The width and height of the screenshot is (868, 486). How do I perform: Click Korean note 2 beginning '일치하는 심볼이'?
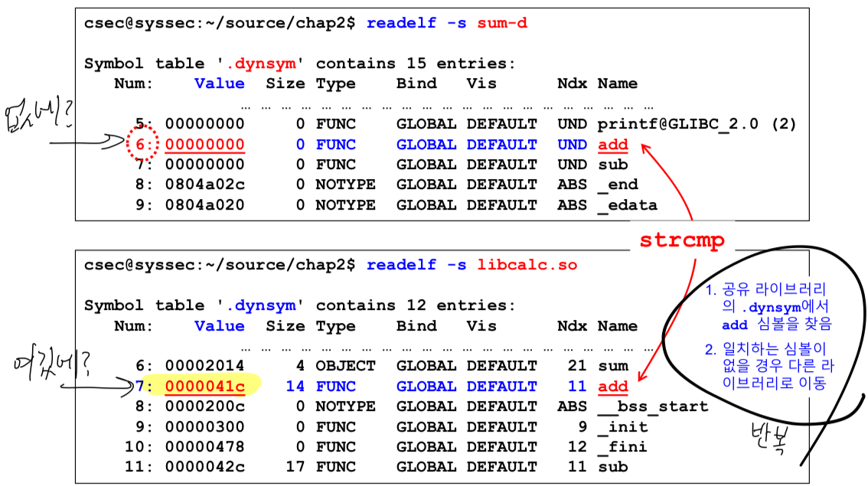tap(769, 366)
